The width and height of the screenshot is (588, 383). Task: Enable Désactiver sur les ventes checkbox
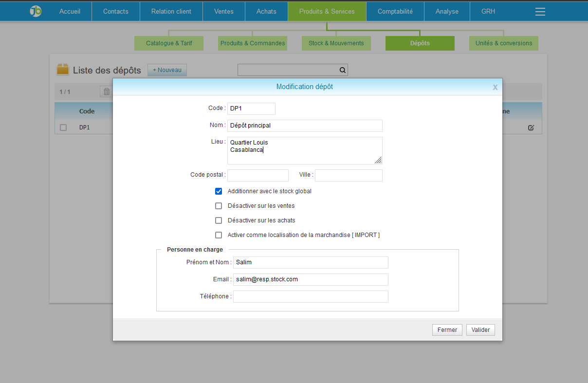219,206
